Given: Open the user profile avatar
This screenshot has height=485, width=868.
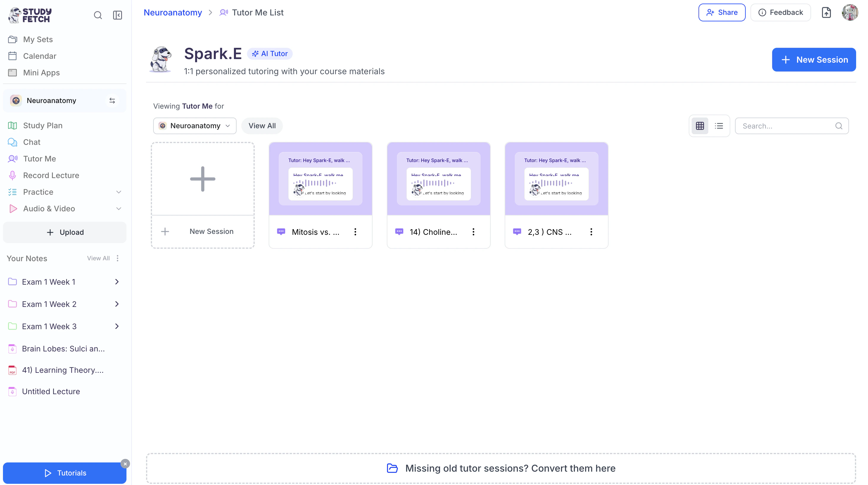Looking at the screenshot, I should coord(850,12).
